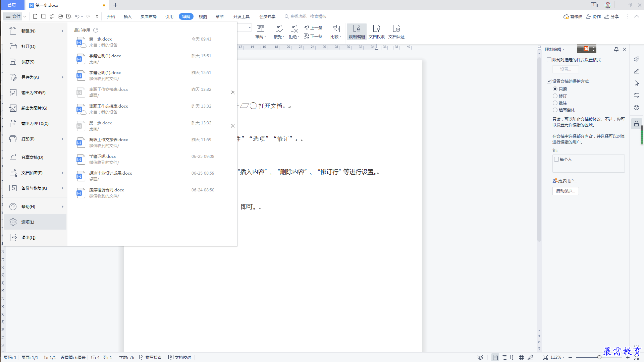This screenshot has height=362, width=644.
Task: Toggle Spell Check (拼写检查) in status bar
Action: 151,358
